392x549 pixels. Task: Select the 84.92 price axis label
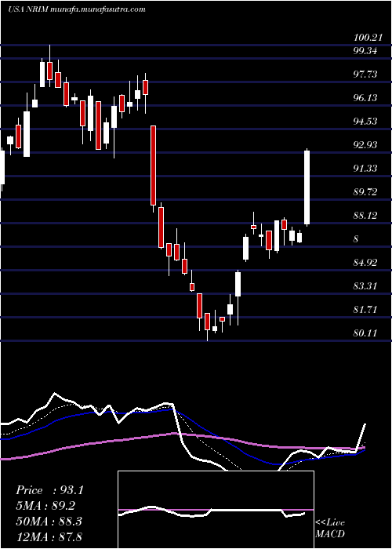click(365, 263)
